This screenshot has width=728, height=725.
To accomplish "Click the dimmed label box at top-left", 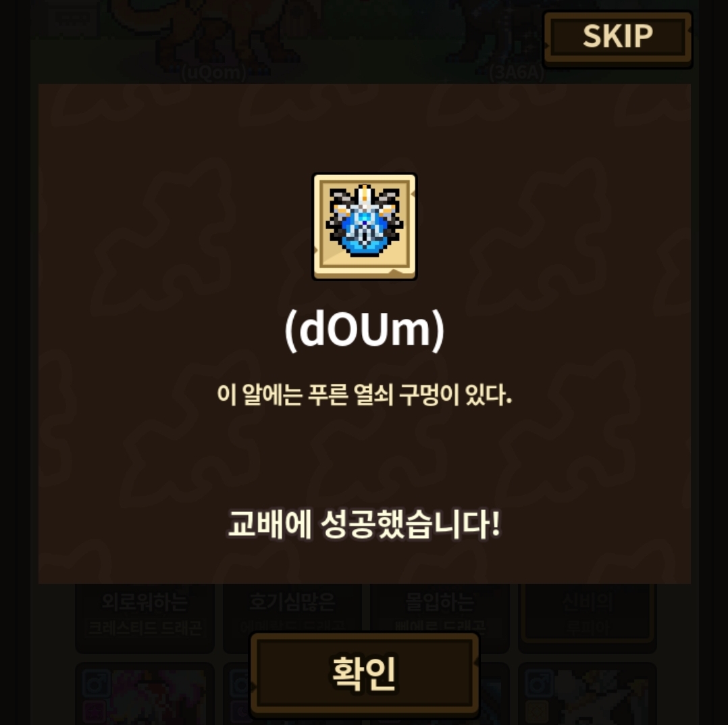I will point(74,20).
